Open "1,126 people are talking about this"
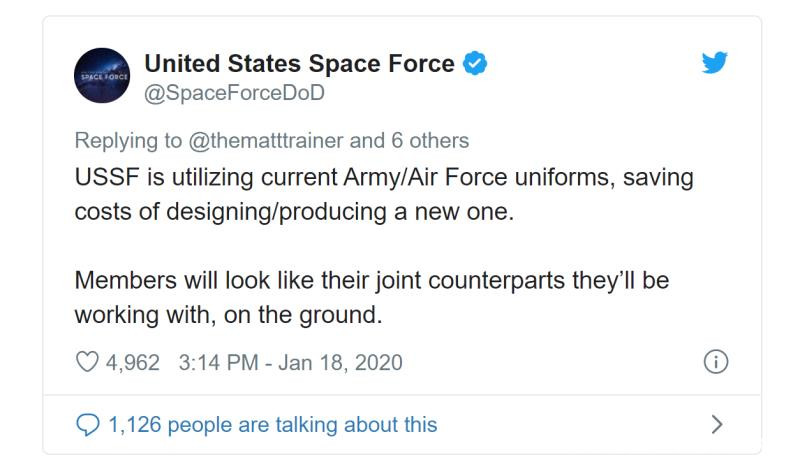The image size is (800, 467). pos(272,425)
